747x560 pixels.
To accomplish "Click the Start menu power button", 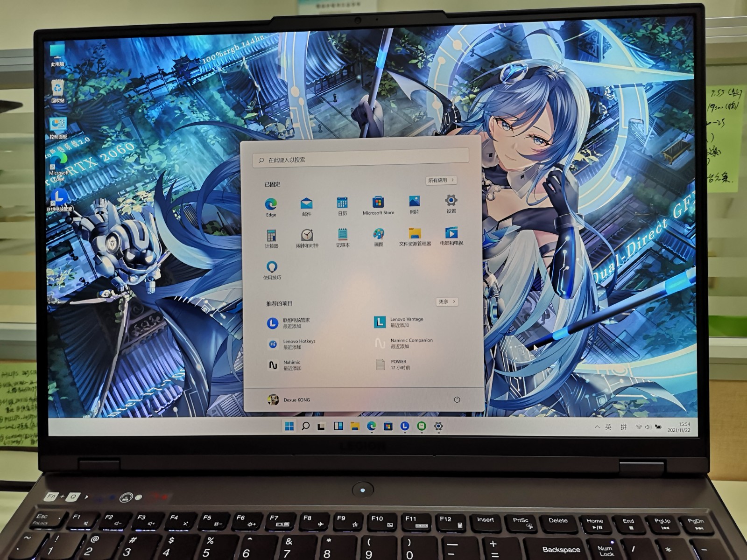I will point(457,399).
